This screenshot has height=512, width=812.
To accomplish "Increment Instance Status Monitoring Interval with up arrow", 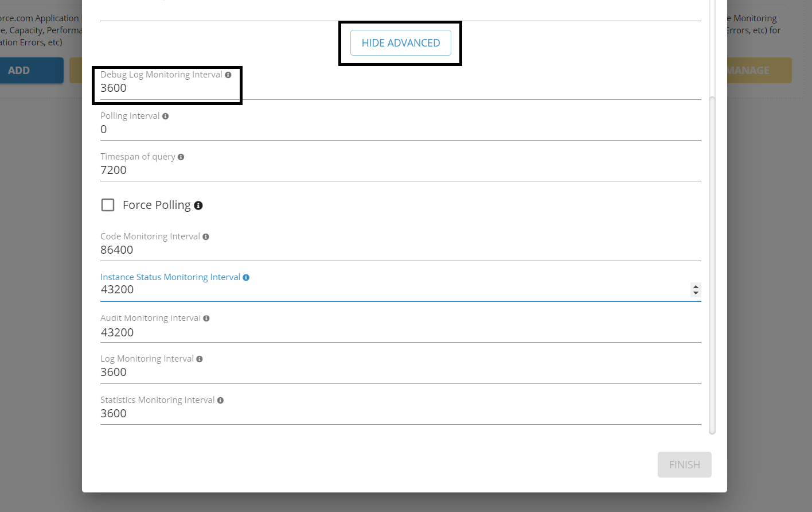I will tap(696, 287).
